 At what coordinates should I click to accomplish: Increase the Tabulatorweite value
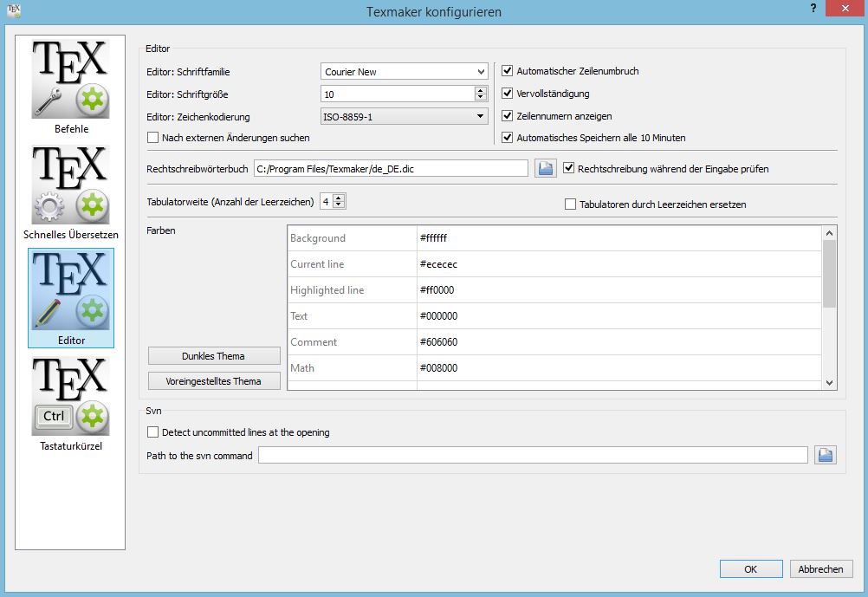coord(339,198)
